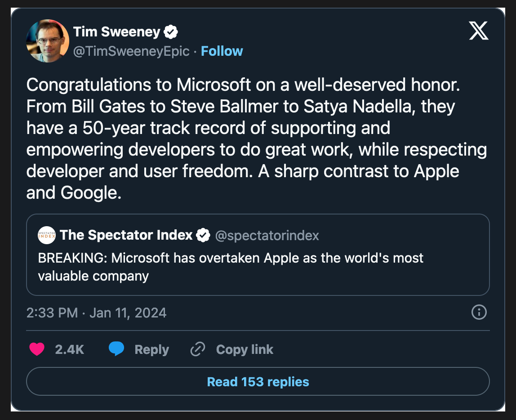Follow Tim Sweeney

pyautogui.click(x=222, y=51)
